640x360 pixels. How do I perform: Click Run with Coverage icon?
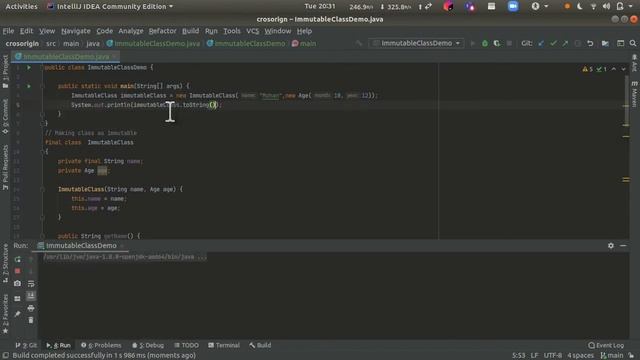[x=497, y=43]
